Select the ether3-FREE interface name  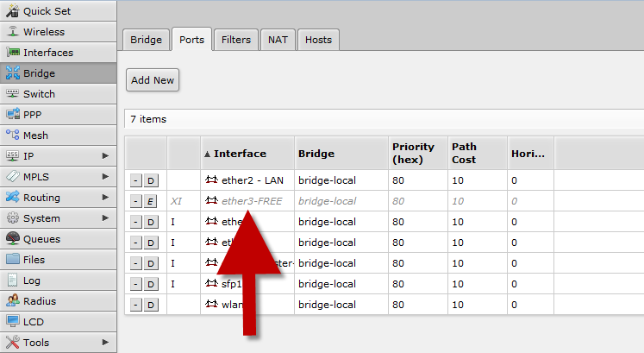pos(252,201)
